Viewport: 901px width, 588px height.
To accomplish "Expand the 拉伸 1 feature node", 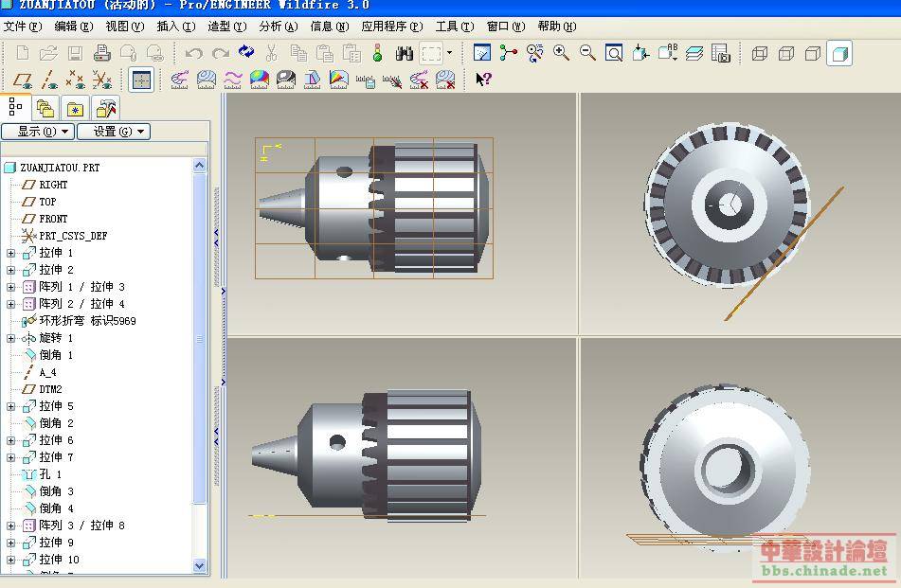I will pos(11,253).
